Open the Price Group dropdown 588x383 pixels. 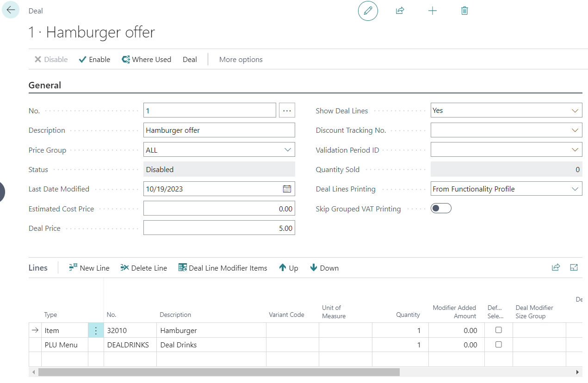[x=288, y=150]
